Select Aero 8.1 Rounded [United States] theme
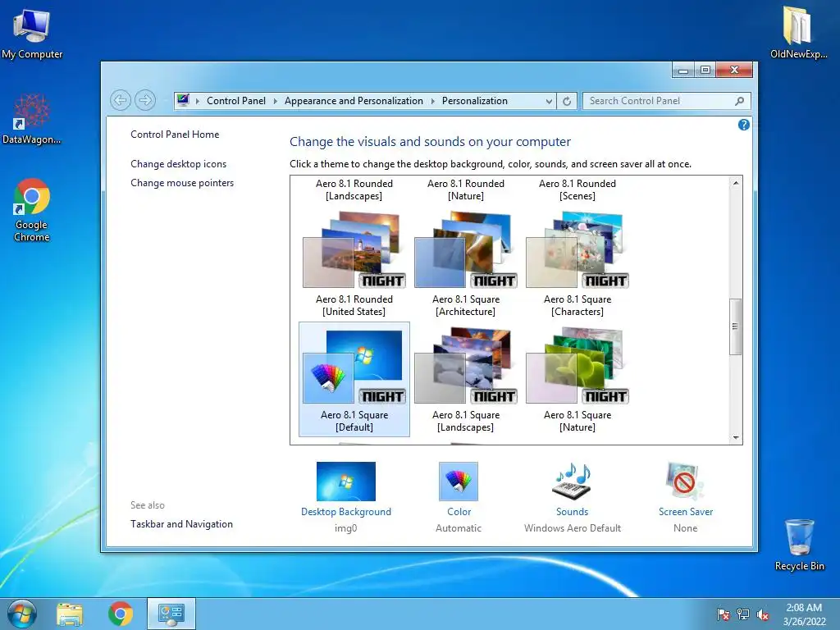This screenshot has width=840, height=630. click(354, 263)
